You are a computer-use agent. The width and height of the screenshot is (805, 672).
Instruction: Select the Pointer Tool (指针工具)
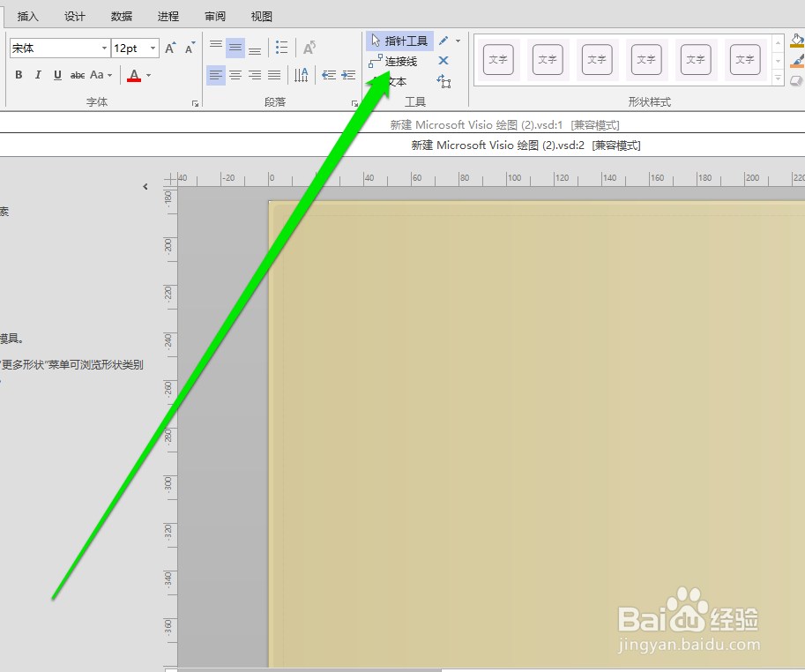coord(399,41)
